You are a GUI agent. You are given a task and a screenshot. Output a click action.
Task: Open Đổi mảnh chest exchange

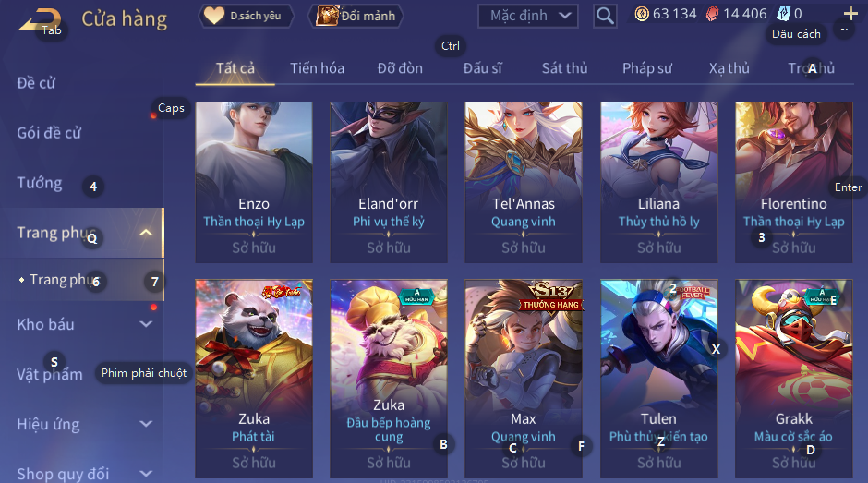356,16
